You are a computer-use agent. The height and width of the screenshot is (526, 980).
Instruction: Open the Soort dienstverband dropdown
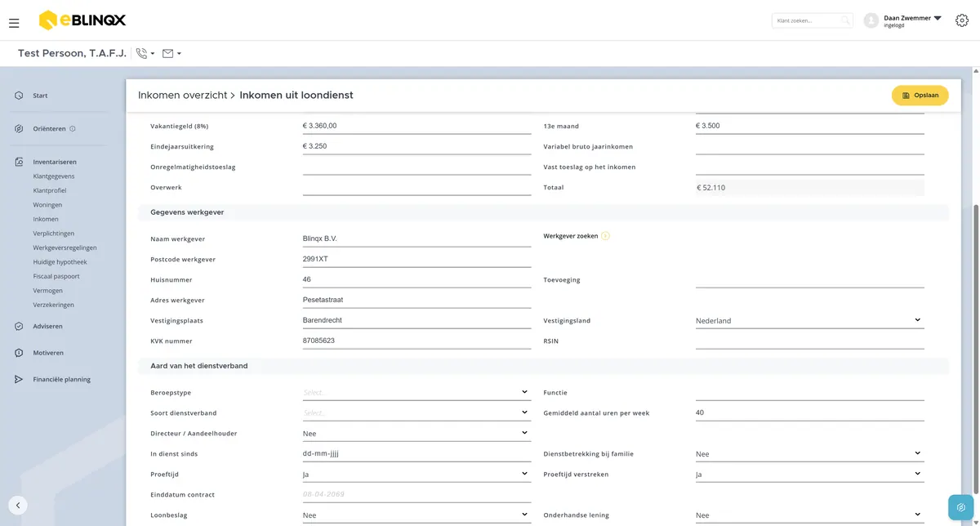pos(416,413)
